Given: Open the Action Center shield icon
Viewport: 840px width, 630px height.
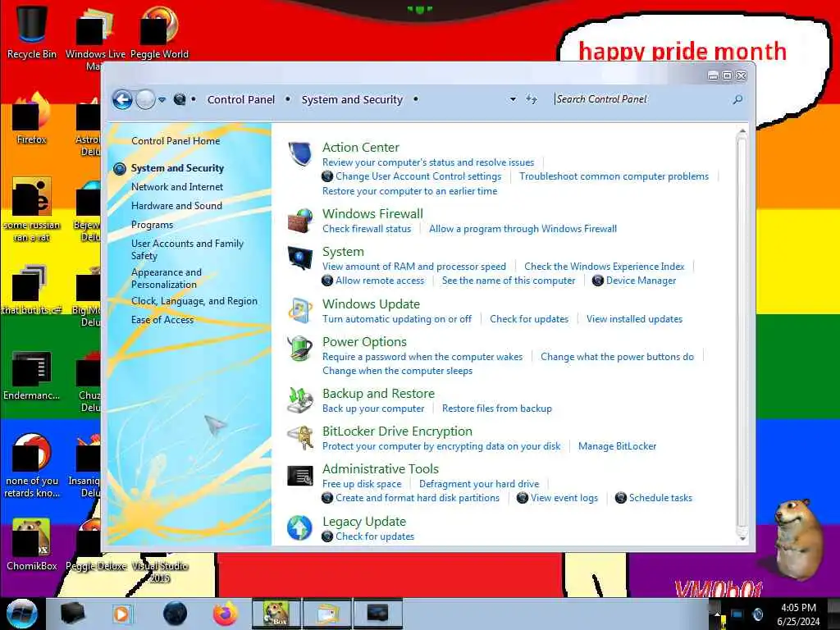Looking at the screenshot, I should click(x=299, y=154).
